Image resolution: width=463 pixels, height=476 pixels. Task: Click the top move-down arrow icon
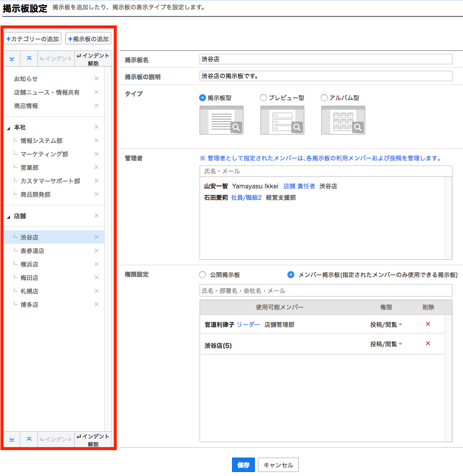[x=12, y=59]
